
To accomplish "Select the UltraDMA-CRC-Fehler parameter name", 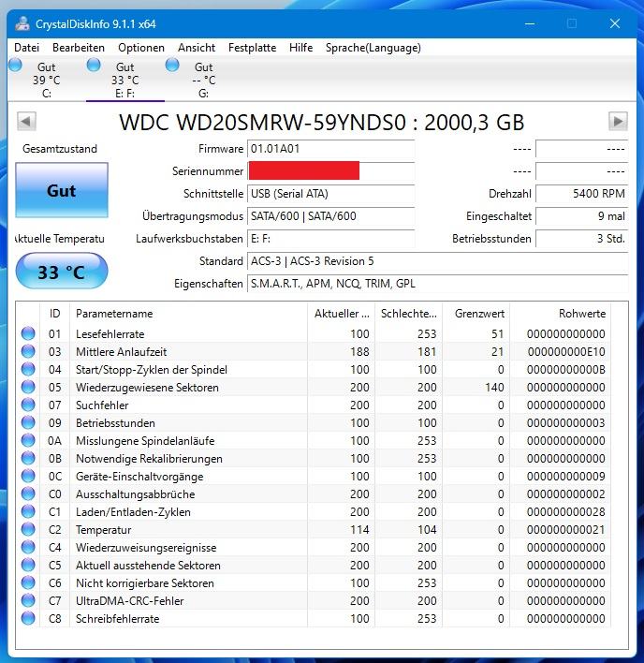I will 130,600.
